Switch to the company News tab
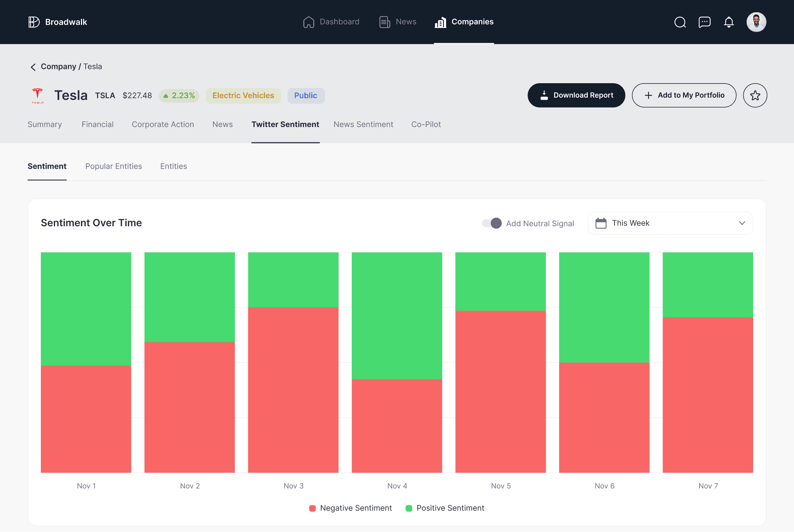The height and width of the screenshot is (532, 794). point(222,124)
